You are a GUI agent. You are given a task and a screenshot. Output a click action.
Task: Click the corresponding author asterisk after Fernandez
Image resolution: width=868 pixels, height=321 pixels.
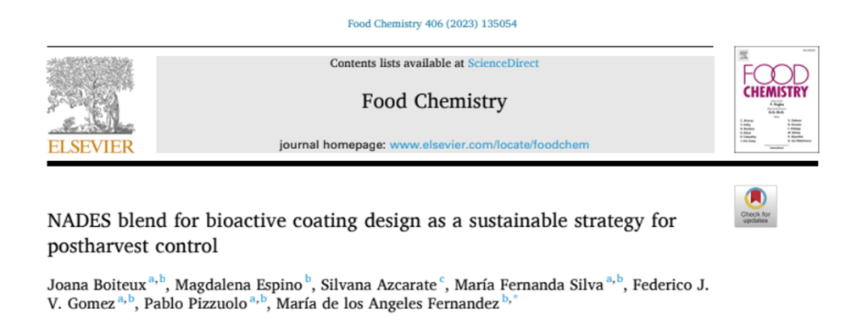[515, 298]
